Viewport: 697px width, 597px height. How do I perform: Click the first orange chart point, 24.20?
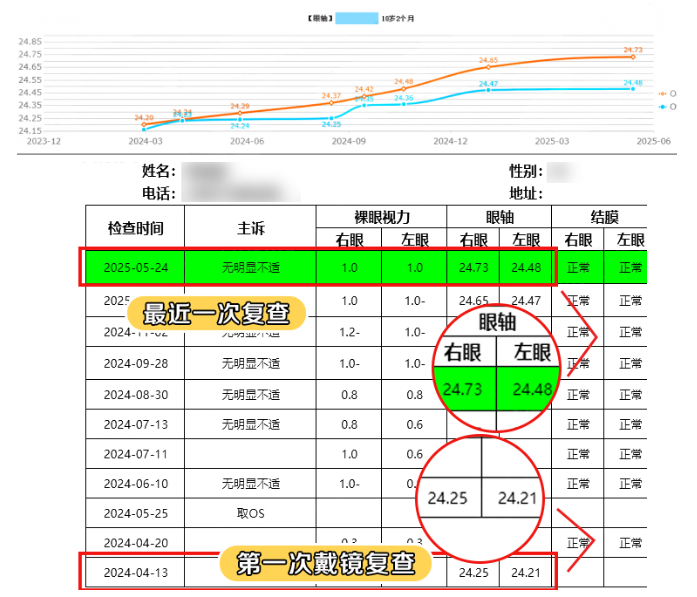144,124
